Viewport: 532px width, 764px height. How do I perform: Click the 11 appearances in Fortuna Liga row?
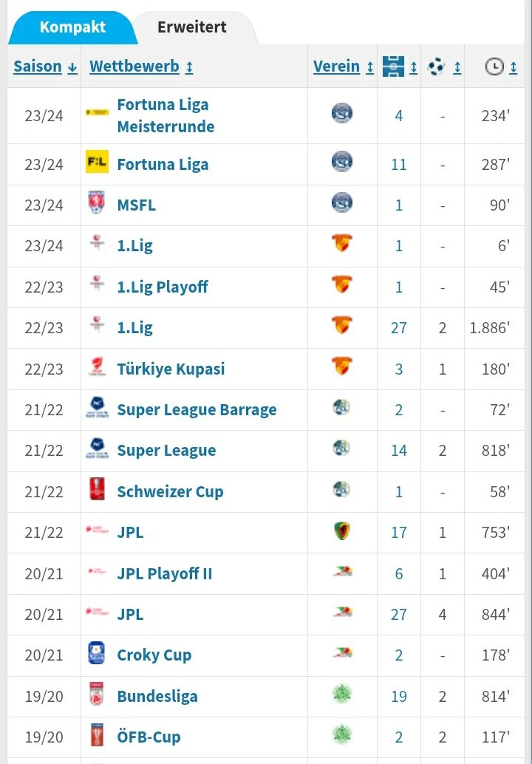click(x=398, y=165)
